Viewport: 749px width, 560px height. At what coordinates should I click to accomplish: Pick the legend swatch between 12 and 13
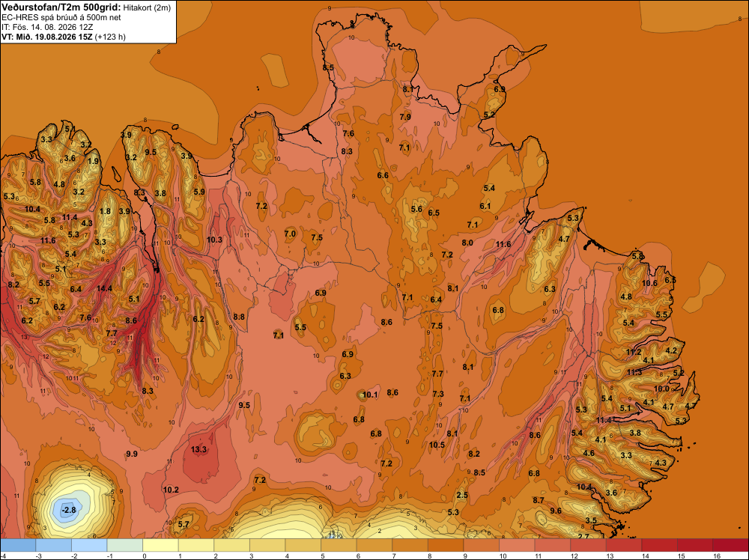[588, 545]
